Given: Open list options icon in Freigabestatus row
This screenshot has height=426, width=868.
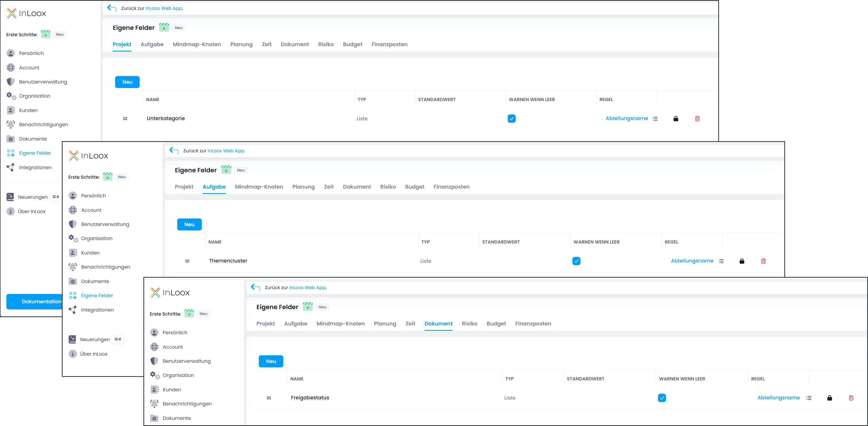Looking at the screenshot, I should (809, 398).
